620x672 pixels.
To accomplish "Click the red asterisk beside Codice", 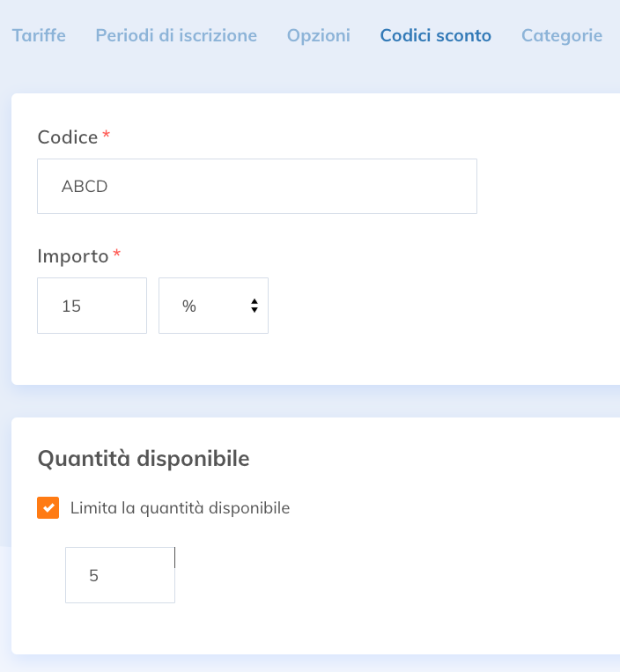I will click(x=107, y=135).
